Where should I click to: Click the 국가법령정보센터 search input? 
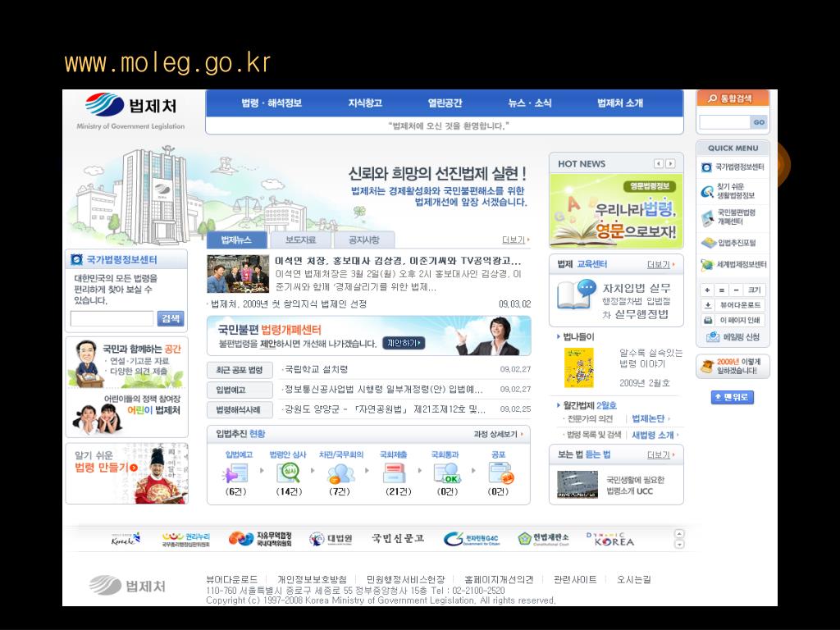pyautogui.click(x=112, y=318)
